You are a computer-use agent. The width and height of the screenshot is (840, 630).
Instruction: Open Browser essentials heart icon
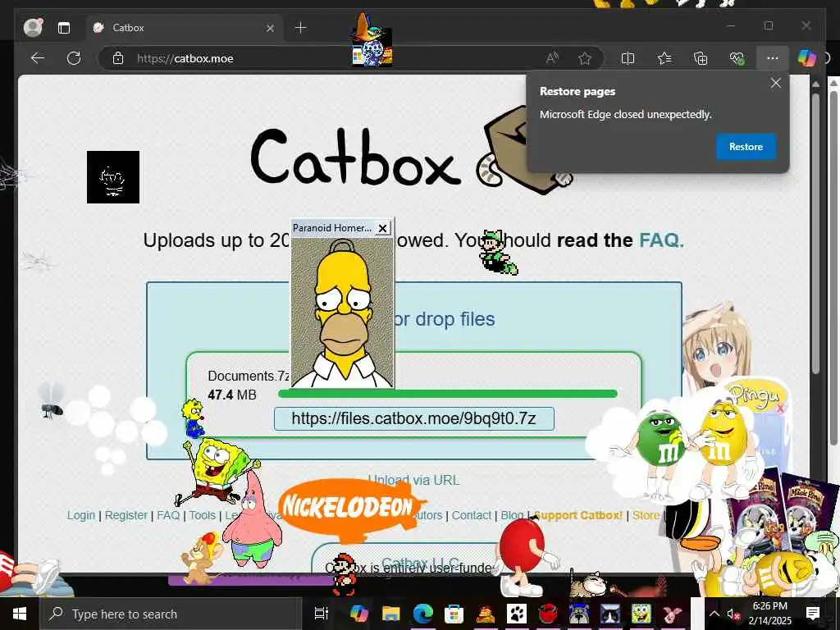[x=737, y=58]
